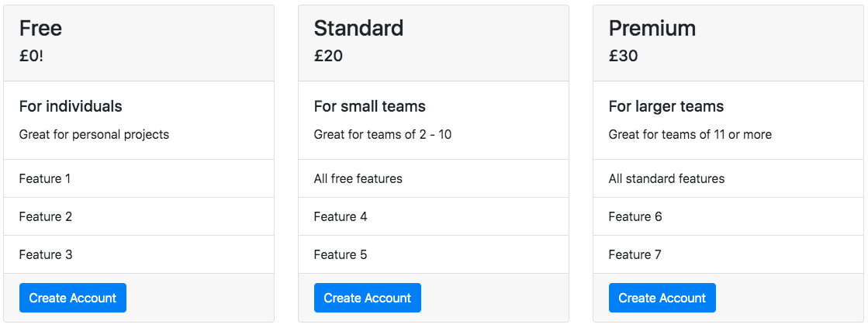Click the Feature 2 row
The width and height of the screenshot is (868, 328).
(46, 216)
